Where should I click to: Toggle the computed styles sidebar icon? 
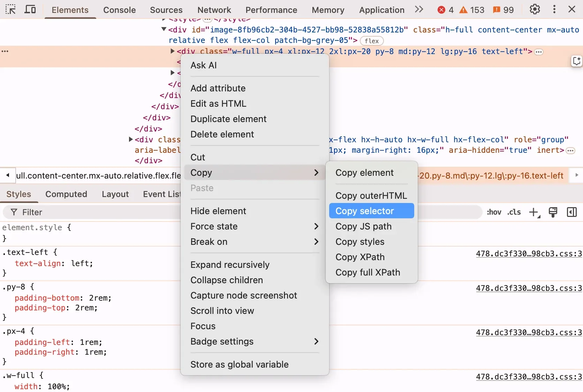click(572, 212)
